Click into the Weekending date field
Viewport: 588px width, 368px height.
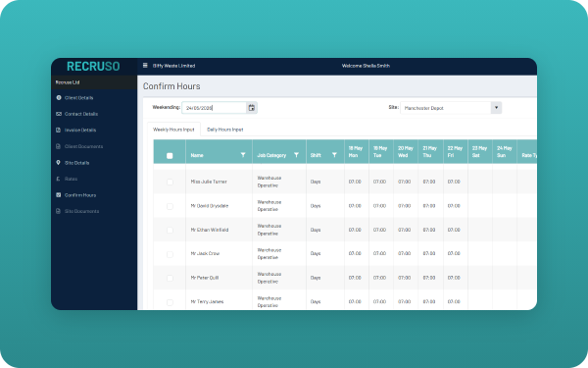coord(214,108)
